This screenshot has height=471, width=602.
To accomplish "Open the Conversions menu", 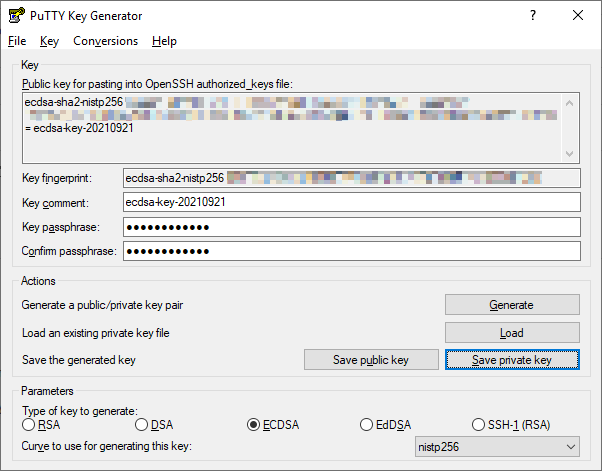I will point(105,41).
